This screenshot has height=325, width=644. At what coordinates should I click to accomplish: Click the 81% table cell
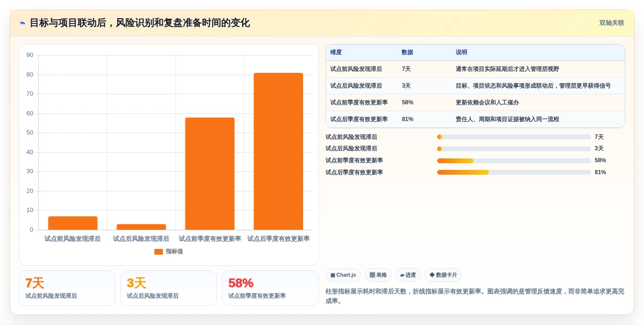(x=408, y=120)
